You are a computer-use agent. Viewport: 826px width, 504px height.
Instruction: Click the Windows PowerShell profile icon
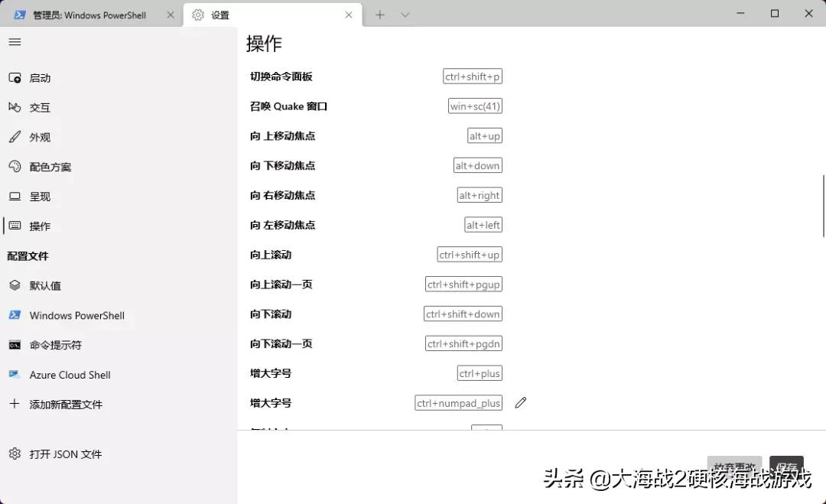[x=15, y=315]
